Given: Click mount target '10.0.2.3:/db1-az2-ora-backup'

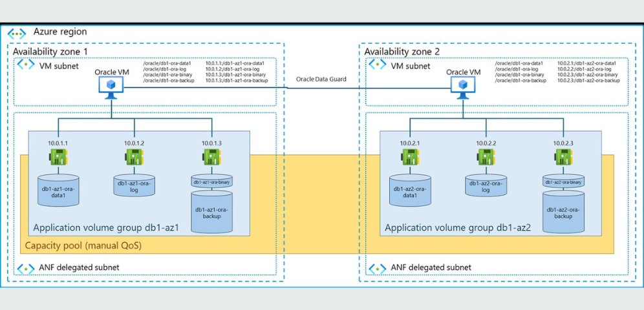Looking at the screenshot, I should point(588,81).
